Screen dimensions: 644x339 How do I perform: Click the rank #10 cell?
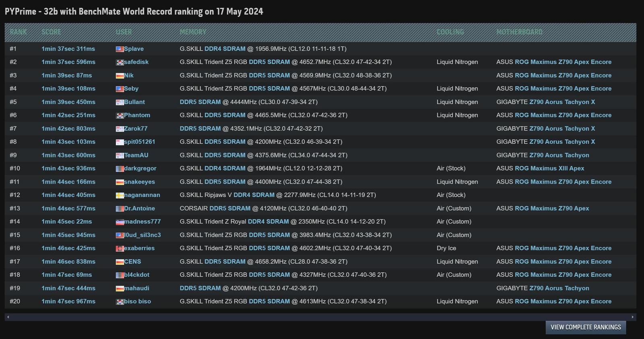(15, 168)
